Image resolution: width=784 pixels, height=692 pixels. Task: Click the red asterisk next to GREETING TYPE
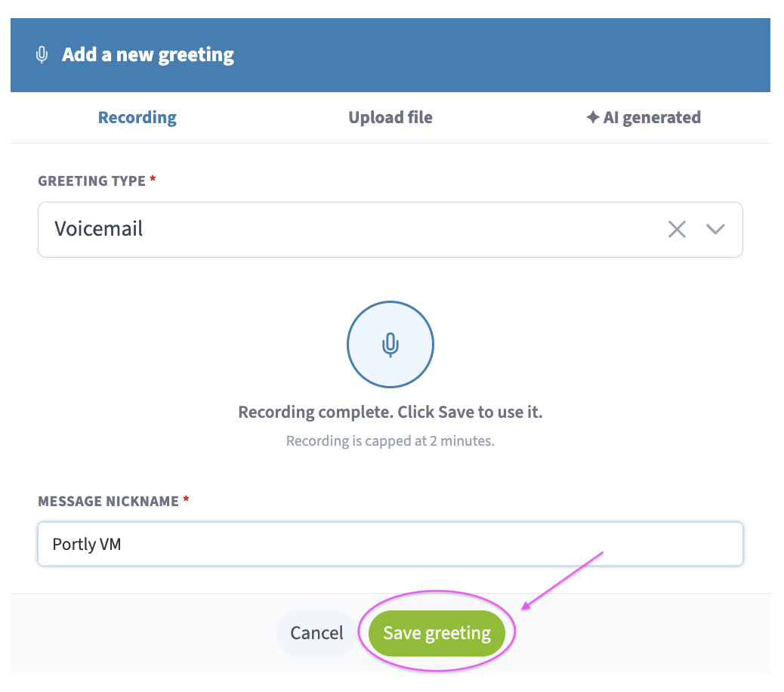[153, 178]
